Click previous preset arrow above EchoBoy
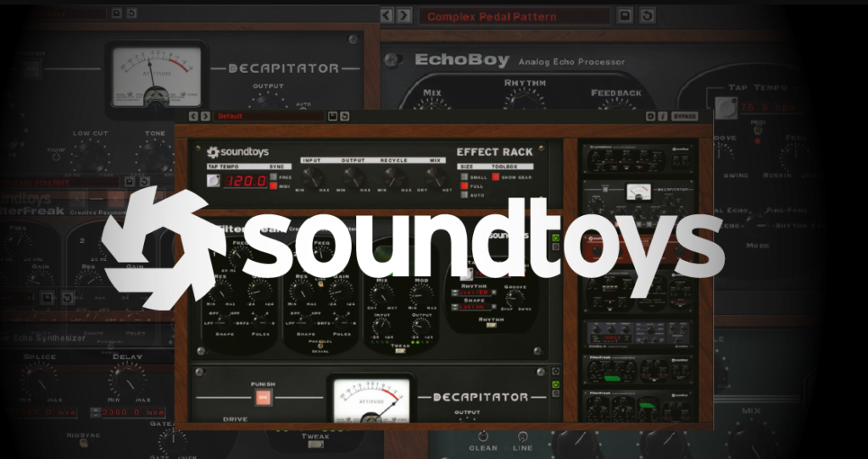Screen dimensions: 868x459 pos(387,16)
